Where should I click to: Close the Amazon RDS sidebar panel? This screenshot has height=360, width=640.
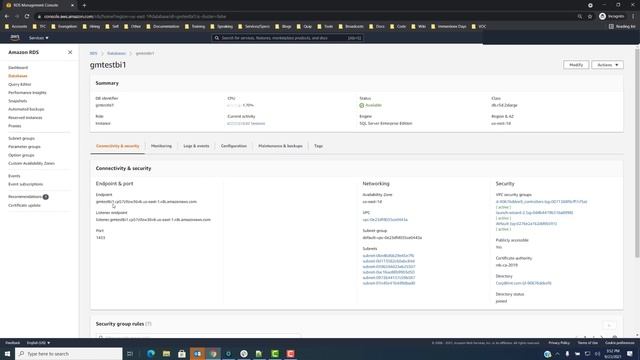[x=70, y=52]
